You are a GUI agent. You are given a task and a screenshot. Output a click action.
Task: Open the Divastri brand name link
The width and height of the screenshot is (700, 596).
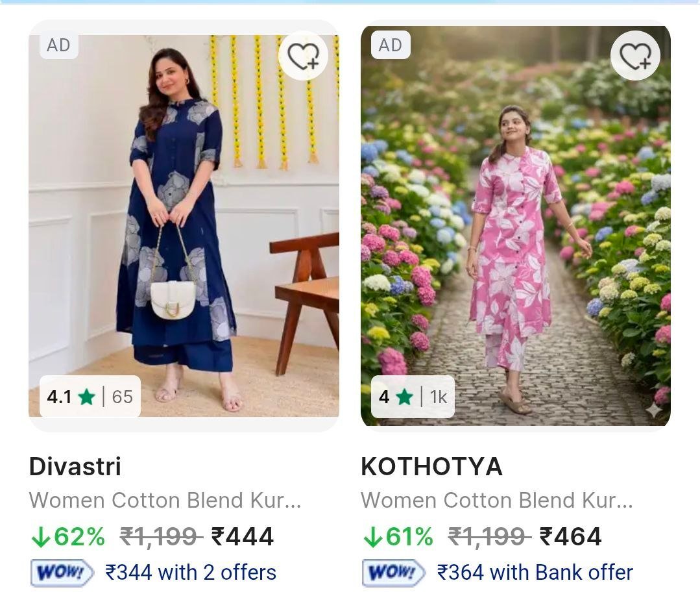click(x=75, y=466)
